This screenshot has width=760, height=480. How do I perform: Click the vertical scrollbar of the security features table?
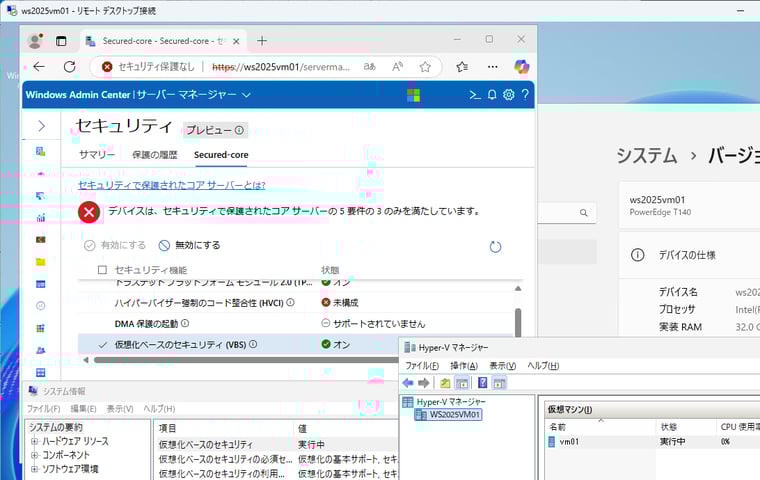point(518,321)
